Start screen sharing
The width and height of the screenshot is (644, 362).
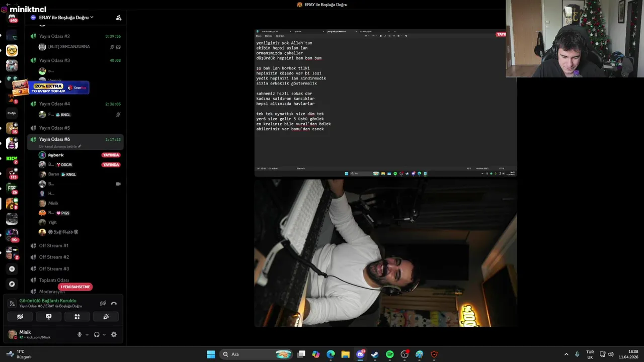click(x=49, y=317)
